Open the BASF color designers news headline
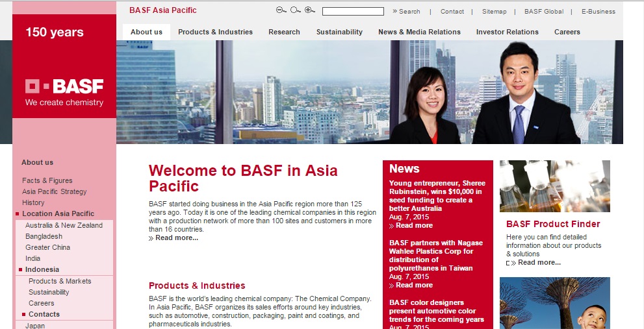This screenshot has height=329, width=644. pyautogui.click(x=436, y=311)
